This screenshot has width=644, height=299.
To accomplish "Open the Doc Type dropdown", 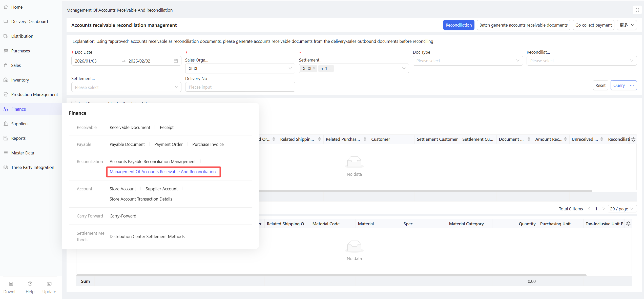I will coord(467,61).
